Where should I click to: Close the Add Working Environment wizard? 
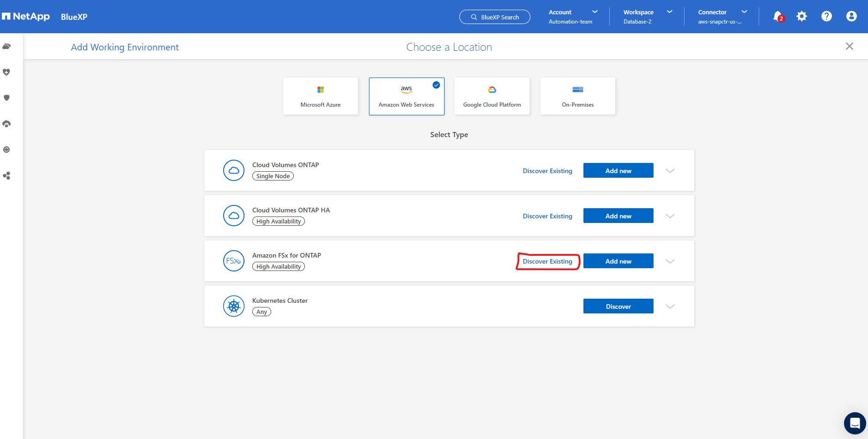tap(849, 46)
